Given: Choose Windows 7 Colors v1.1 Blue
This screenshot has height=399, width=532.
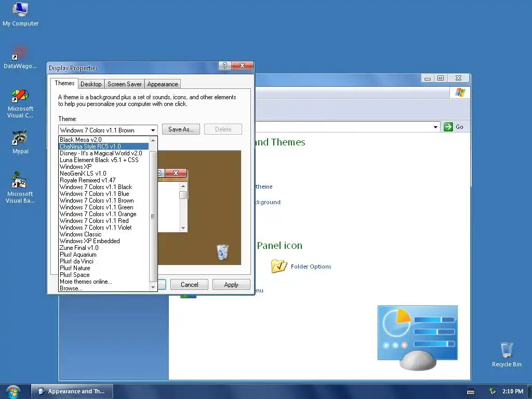Looking at the screenshot, I should click(x=103, y=194).
